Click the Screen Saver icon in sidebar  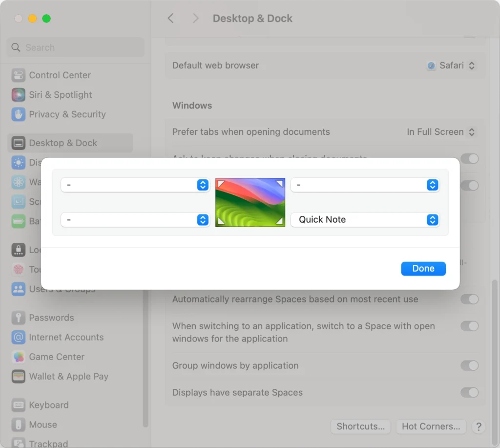(18, 202)
